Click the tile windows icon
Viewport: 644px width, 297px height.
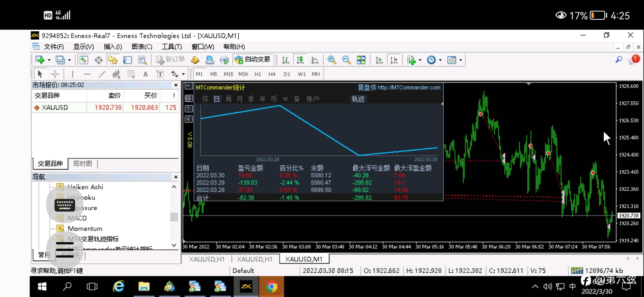tap(361, 60)
